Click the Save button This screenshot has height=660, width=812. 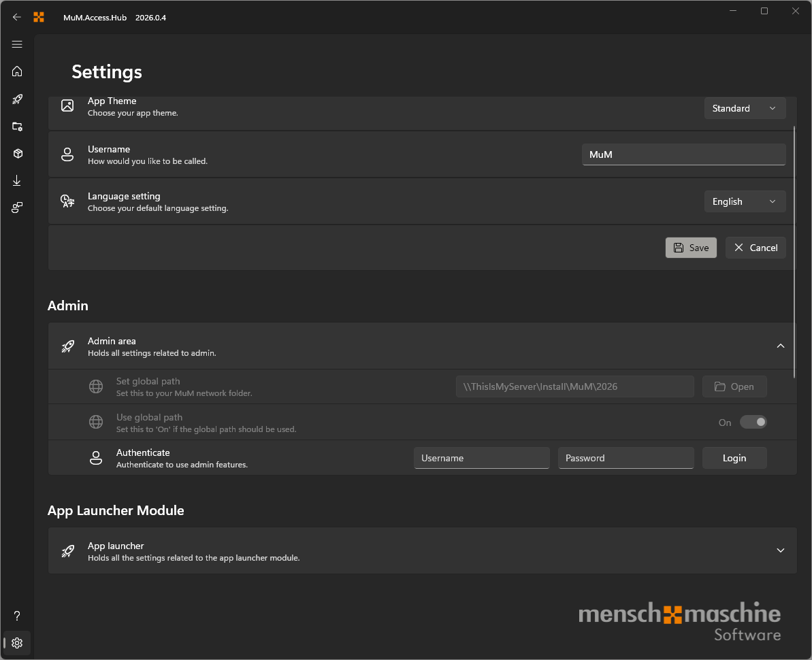(x=691, y=248)
